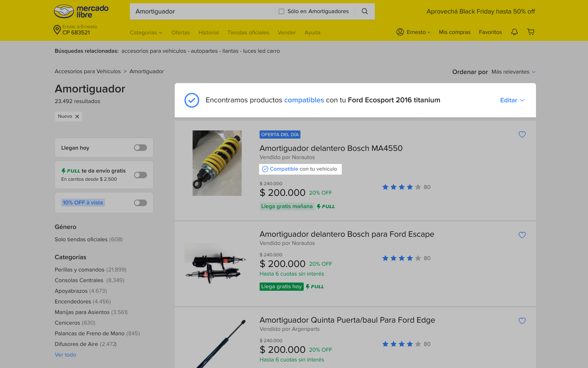Open related search accesorios para vehículos
The image size is (588, 368).
click(154, 51)
